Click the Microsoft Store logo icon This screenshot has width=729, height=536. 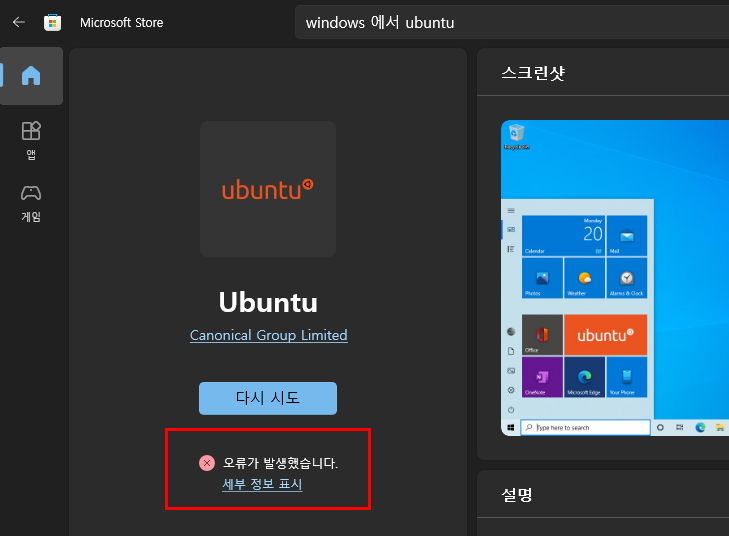[x=53, y=22]
